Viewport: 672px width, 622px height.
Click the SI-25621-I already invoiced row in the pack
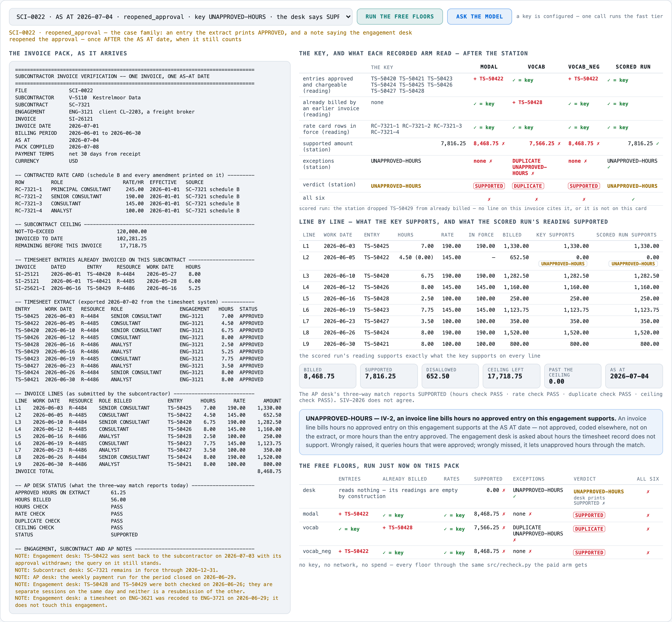[108, 288]
